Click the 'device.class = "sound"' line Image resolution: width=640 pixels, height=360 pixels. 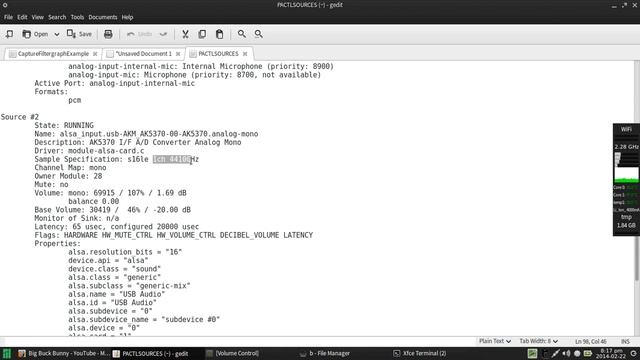pos(115,269)
